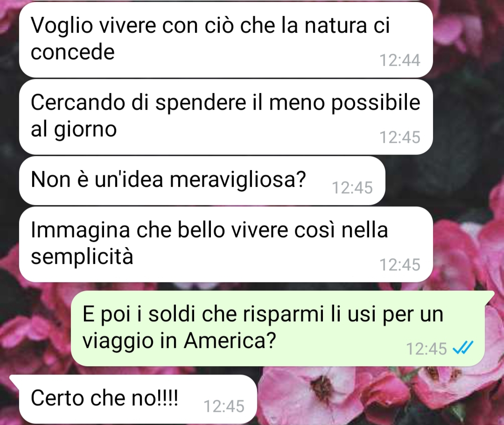Image resolution: width=504 pixels, height=425 pixels.
Task: Tap the blue double-check read receipt icon
Action: pyautogui.click(x=462, y=348)
